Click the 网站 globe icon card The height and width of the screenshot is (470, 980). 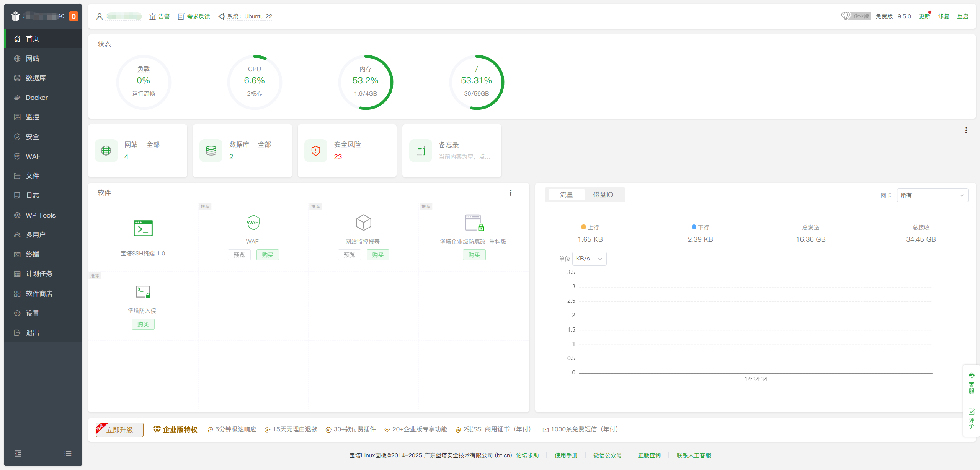pyautogui.click(x=106, y=151)
